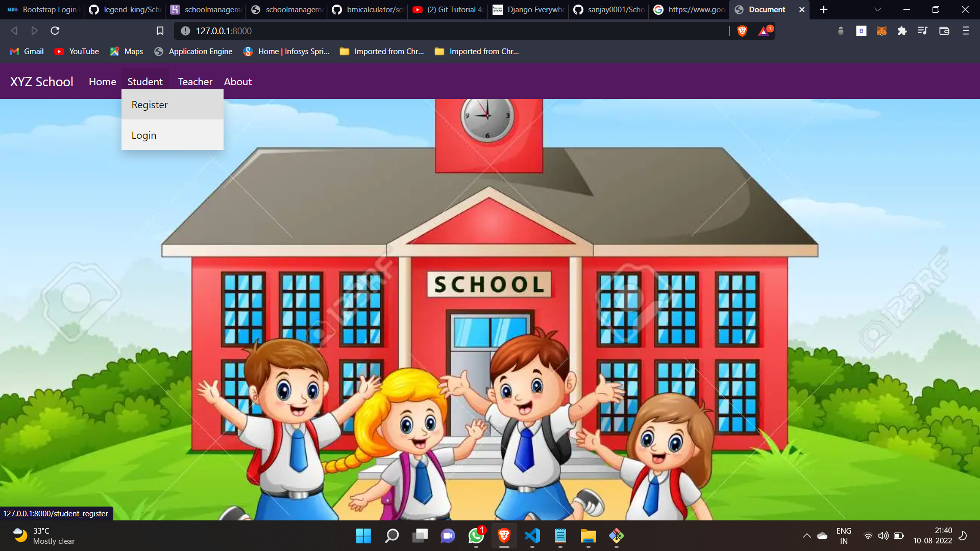Open Brave Rewards from the toolbar
The height and width of the screenshot is (551, 980).
(764, 31)
